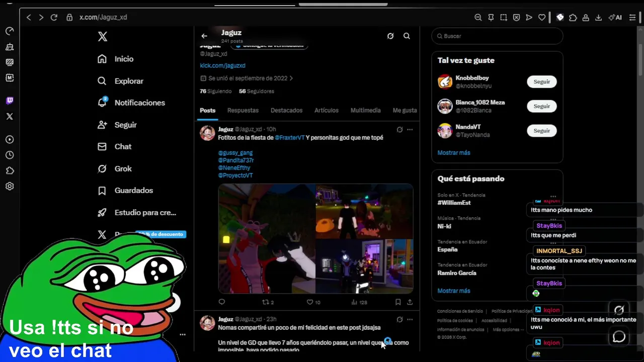Add page to bookmarks with heart icon
This screenshot has width=644, height=362.
point(542,17)
